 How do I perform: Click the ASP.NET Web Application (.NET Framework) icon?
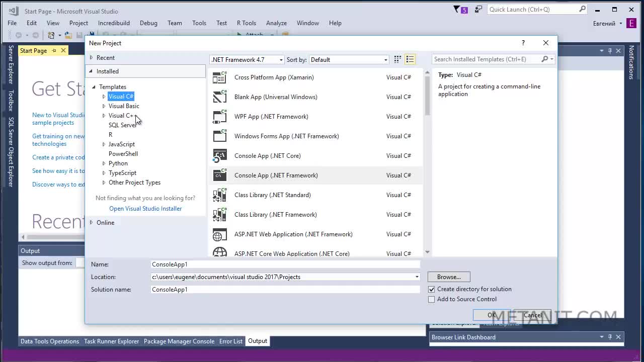pos(220,234)
